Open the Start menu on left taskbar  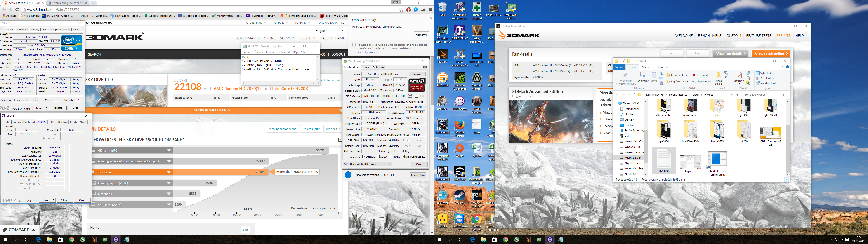(x=5, y=240)
